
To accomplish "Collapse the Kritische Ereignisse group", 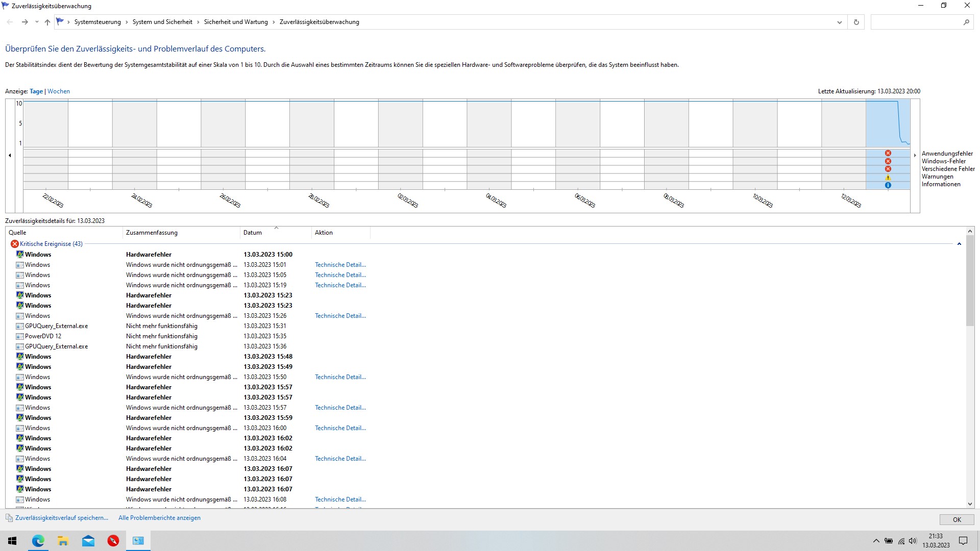I will (959, 244).
